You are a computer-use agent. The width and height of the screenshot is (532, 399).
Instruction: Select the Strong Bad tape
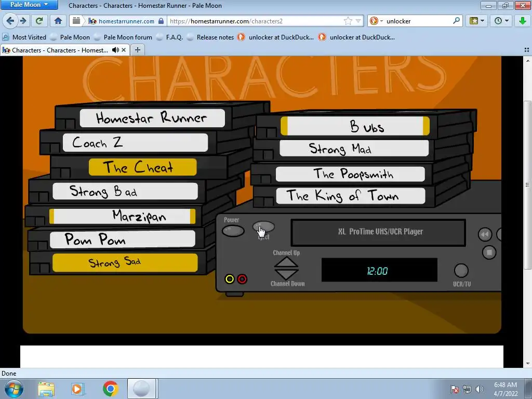(125, 191)
